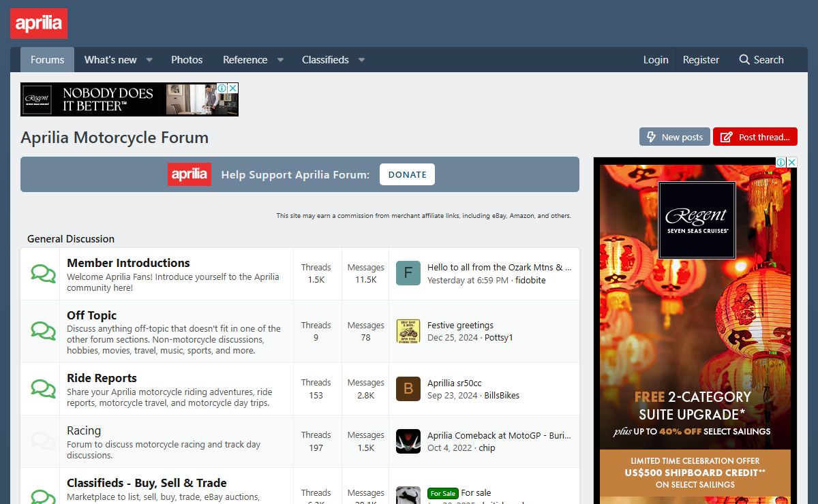Viewport: 818px width, 504px height.
Task: Click the Register link
Action: click(701, 60)
